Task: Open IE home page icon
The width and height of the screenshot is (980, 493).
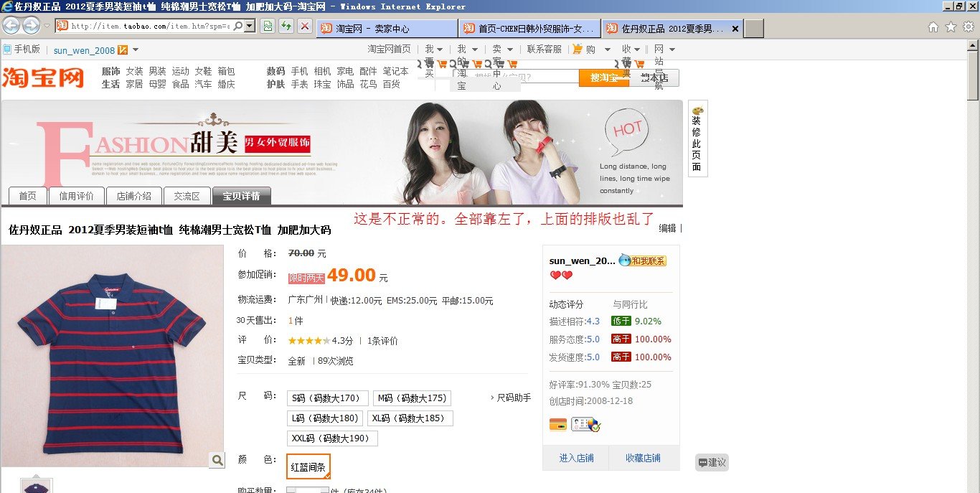Action: point(933,27)
